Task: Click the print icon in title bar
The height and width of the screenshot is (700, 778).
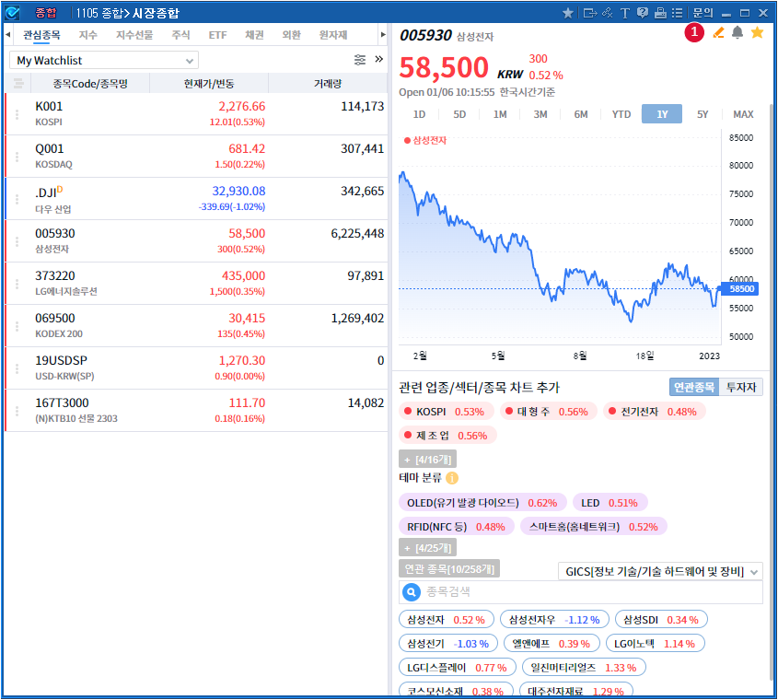Action: [x=659, y=13]
